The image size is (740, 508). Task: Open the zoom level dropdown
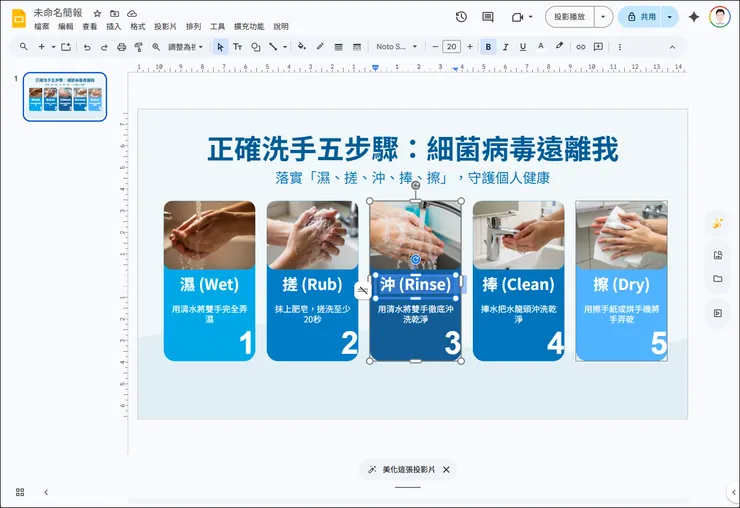click(x=185, y=47)
